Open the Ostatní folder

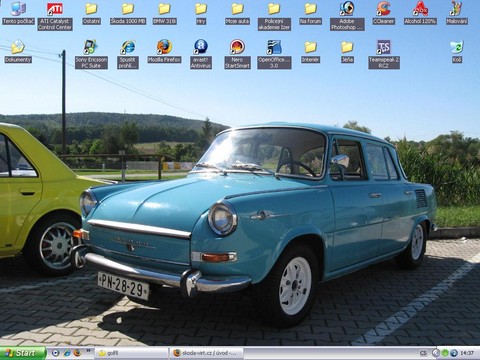click(x=91, y=13)
